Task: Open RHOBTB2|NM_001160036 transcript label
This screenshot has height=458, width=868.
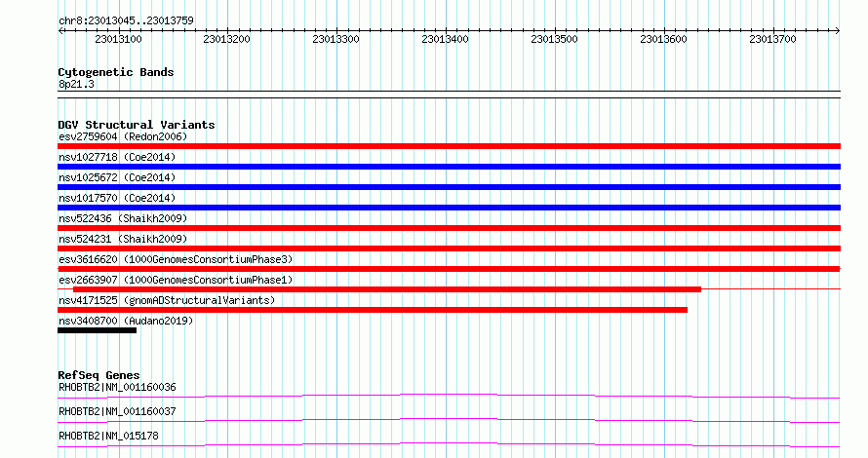Action: (117, 387)
